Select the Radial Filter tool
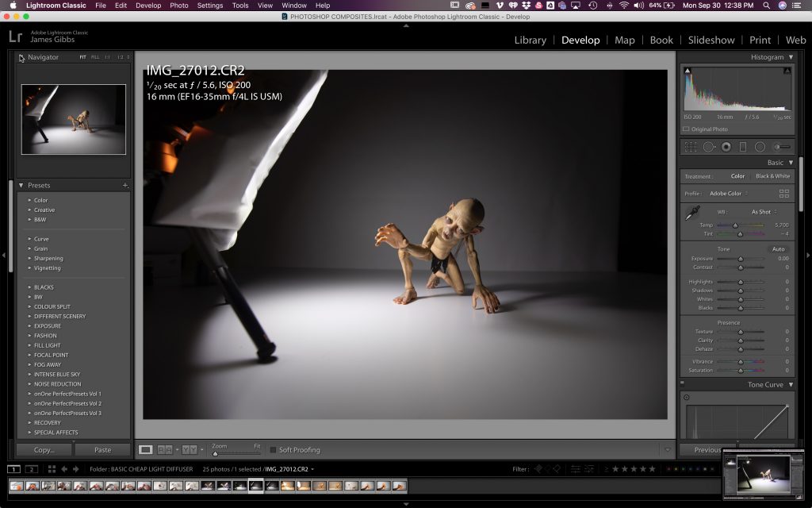The image size is (812, 508). pos(760,147)
